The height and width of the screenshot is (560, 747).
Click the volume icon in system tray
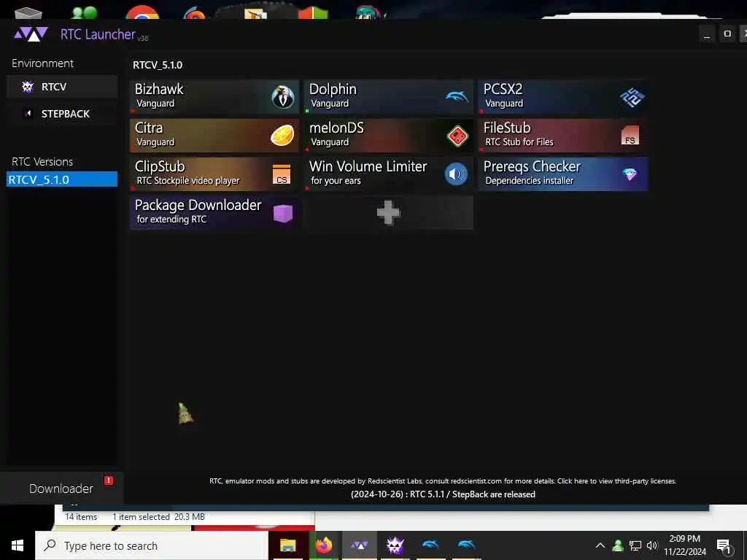click(x=651, y=545)
